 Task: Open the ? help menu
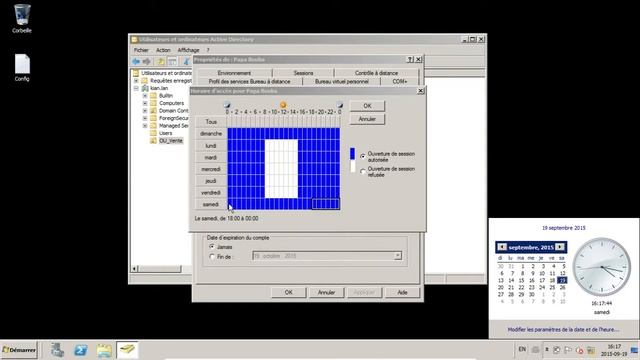click(208, 50)
